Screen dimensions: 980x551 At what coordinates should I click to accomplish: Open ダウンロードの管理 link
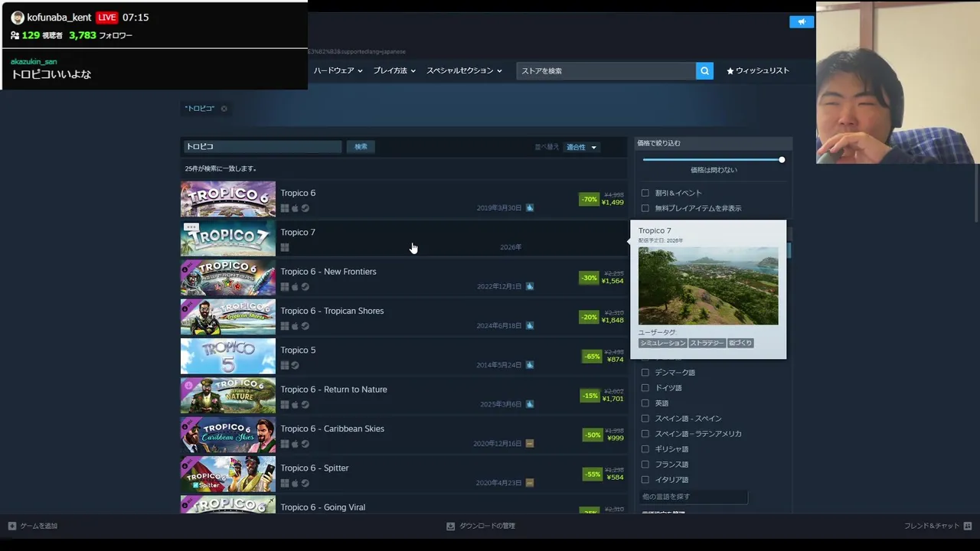click(x=487, y=526)
